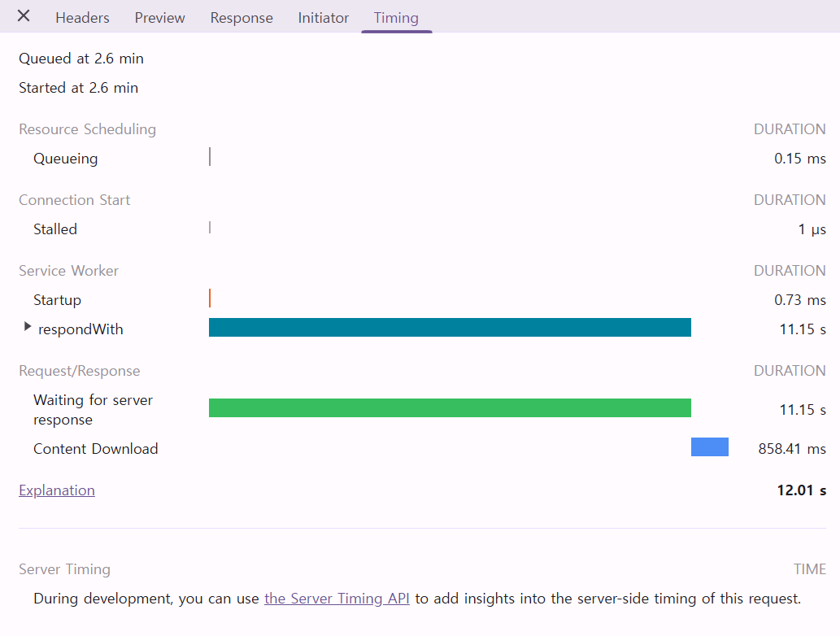Follow the Server Timing API link

337,599
